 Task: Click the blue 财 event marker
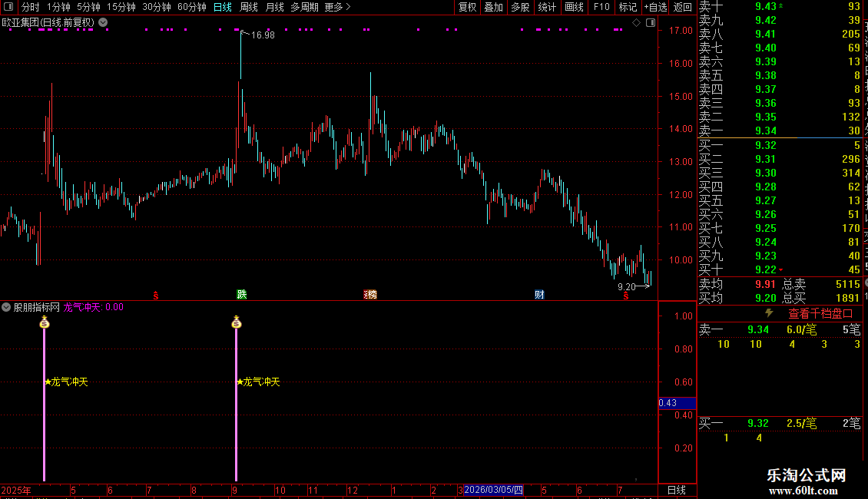[x=539, y=294]
